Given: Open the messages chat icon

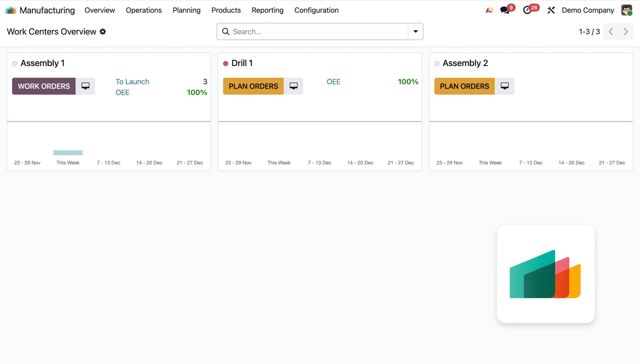Looking at the screenshot, I should tap(505, 10).
